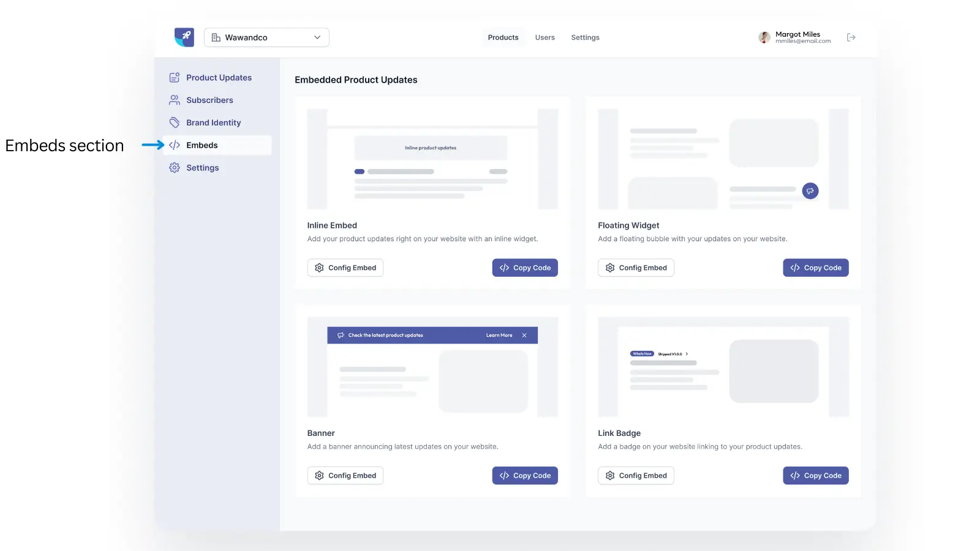The image size is (980, 551).
Task: Copy code for the Inline Embed
Action: click(x=525, y=268)
